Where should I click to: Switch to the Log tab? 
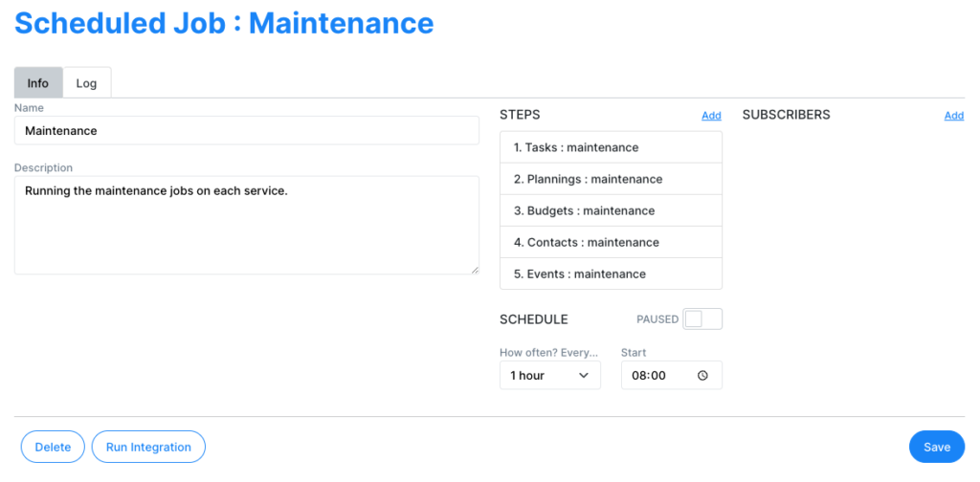tap(87, 82)
